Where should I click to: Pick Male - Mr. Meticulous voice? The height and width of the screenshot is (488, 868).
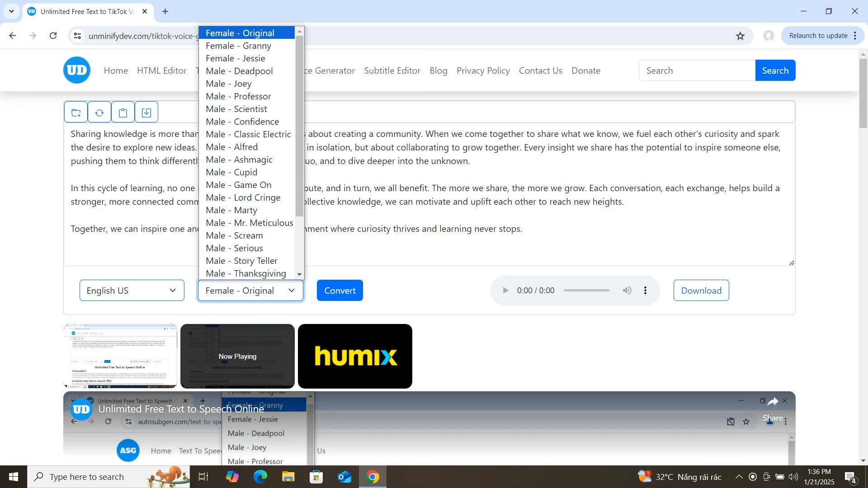[247, 223]
